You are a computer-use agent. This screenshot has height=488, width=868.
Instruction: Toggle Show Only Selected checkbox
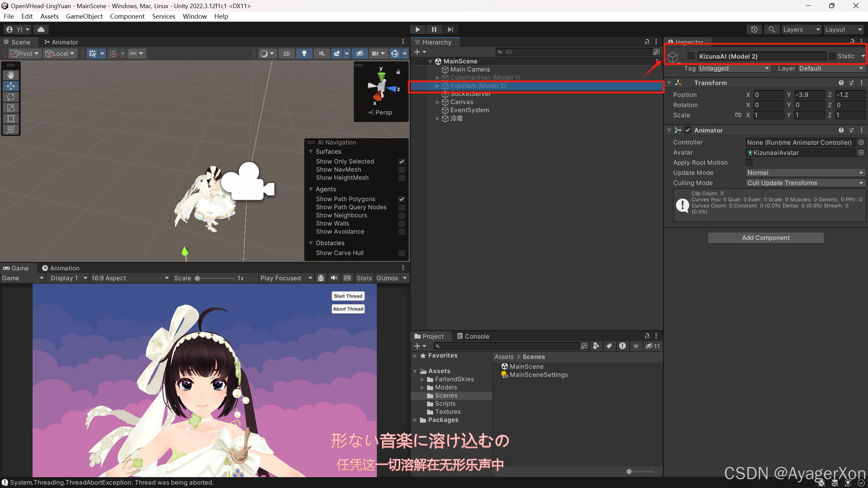(x=402, y=162)
